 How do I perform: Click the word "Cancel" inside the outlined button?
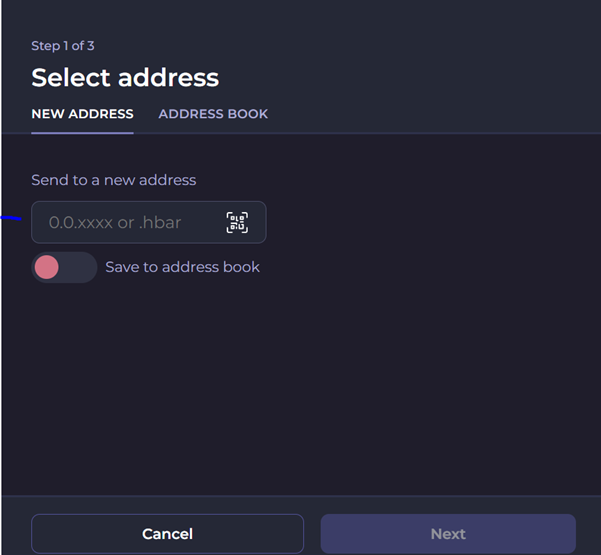167,534
